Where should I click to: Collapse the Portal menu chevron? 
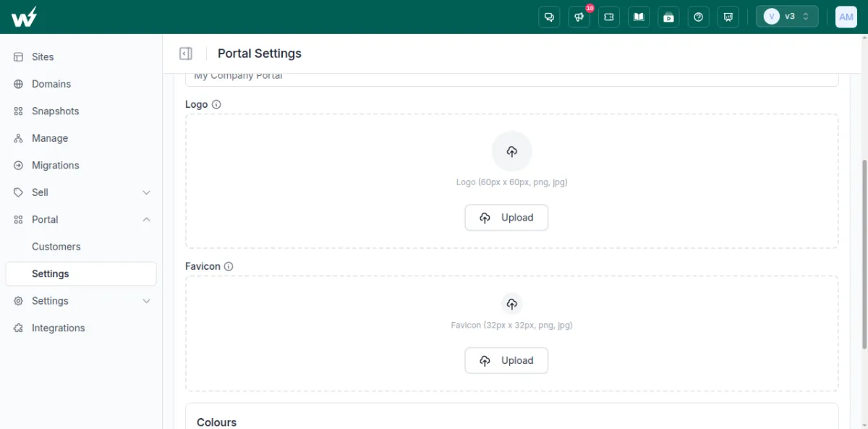pyautogui.click(x=147, y=219)
